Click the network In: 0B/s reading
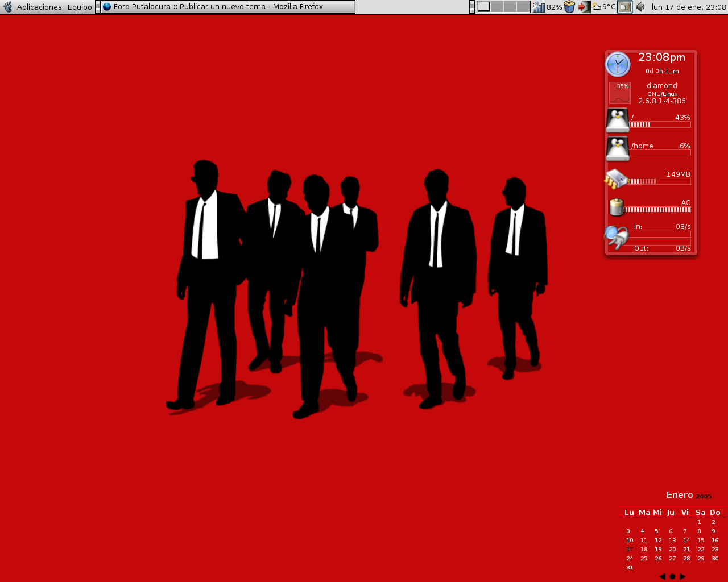Viewport: 728px width, 582px height. pos(662,227)
